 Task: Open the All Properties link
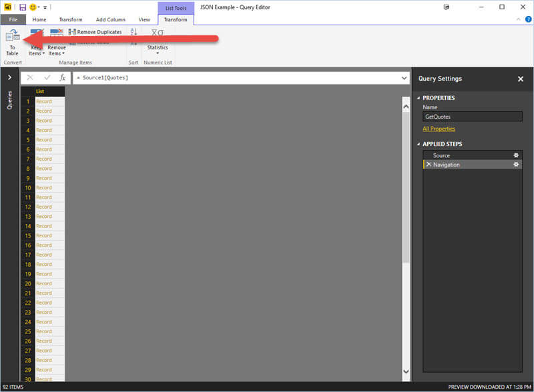pos(439,129)
